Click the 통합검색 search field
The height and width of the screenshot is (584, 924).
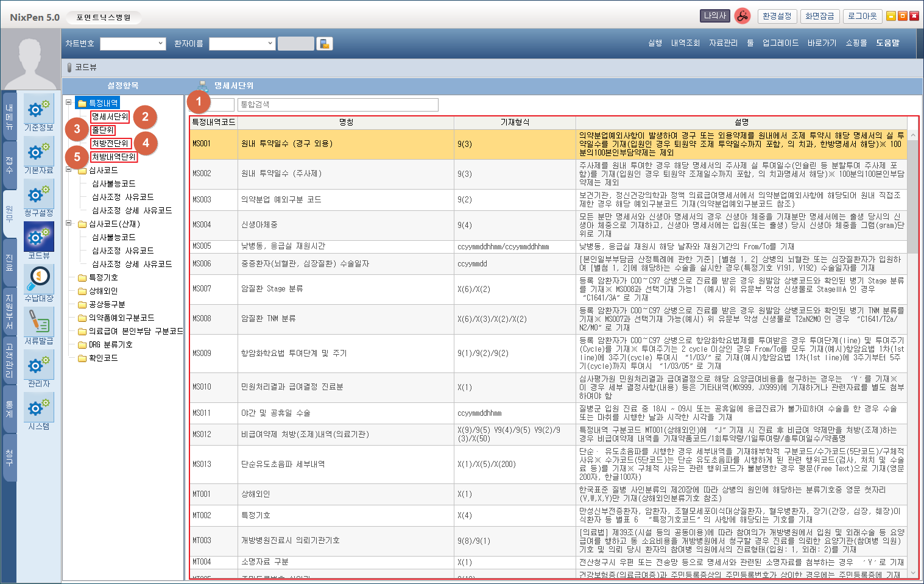point(337,105)
